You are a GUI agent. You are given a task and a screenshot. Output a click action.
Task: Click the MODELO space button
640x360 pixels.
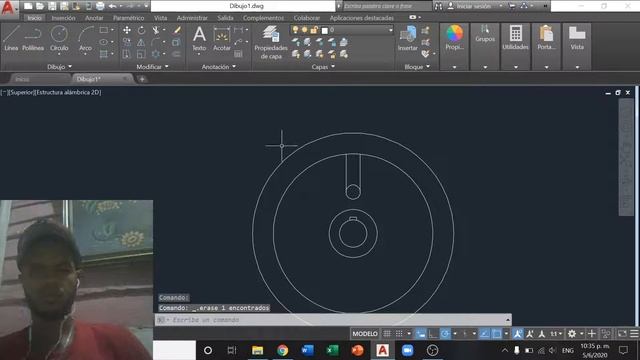pyautogui.click(x=365, y=334)
